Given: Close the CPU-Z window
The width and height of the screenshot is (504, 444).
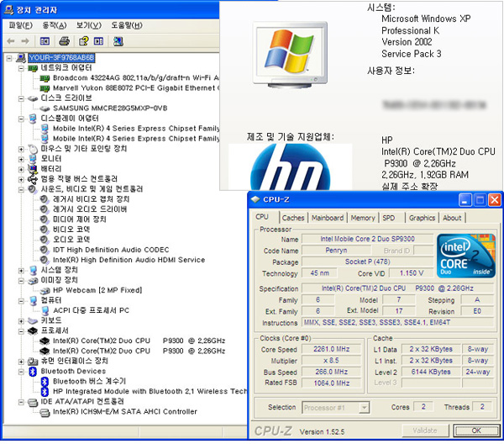Looking at the screenshot, I should pos(495,200).
